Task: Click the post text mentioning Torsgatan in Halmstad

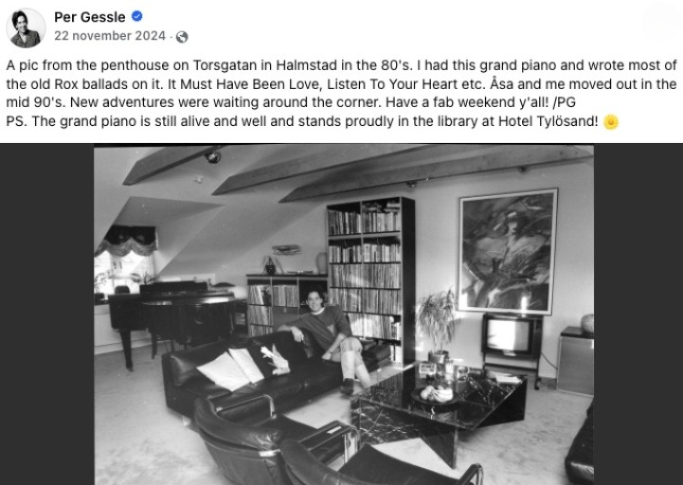Action: coord(342,84)
